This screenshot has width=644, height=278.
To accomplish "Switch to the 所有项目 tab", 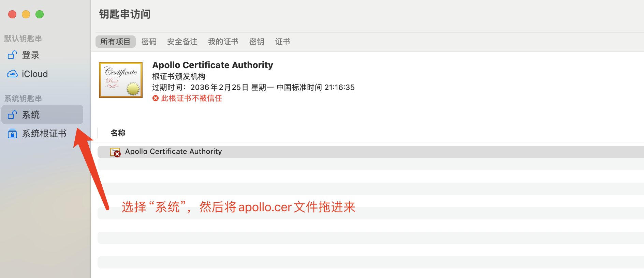I will (115, 42).
